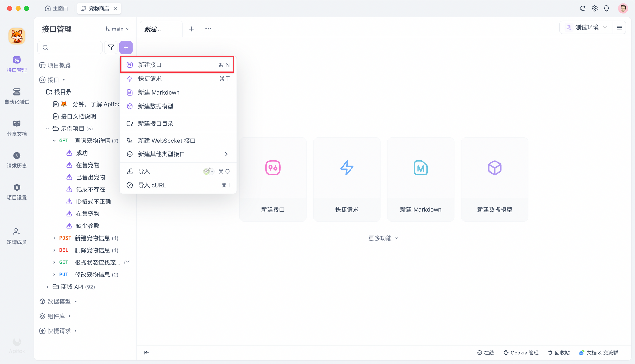Select 记录不存在 example
The image size is (635, 364).
(86, 189)
